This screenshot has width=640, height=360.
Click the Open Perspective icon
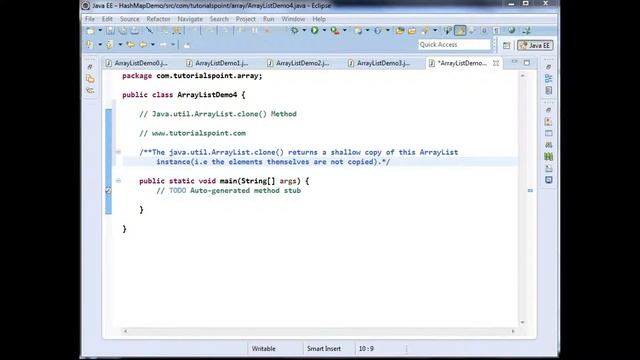[507, 45]
